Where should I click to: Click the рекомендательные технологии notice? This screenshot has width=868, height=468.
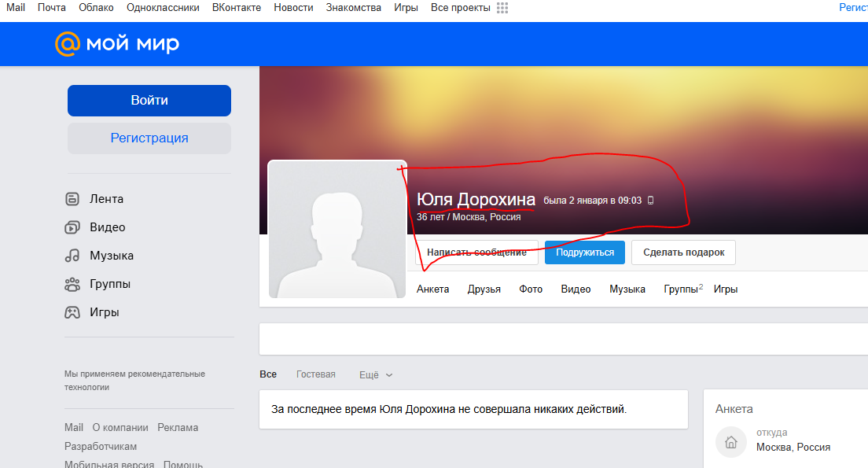pos(134,381)
